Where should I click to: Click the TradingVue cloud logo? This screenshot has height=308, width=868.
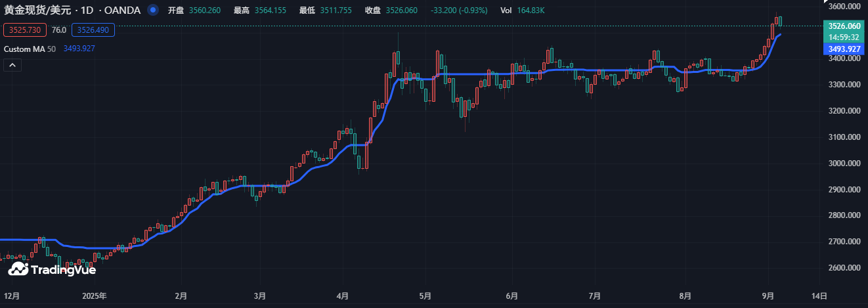(18, 269)
